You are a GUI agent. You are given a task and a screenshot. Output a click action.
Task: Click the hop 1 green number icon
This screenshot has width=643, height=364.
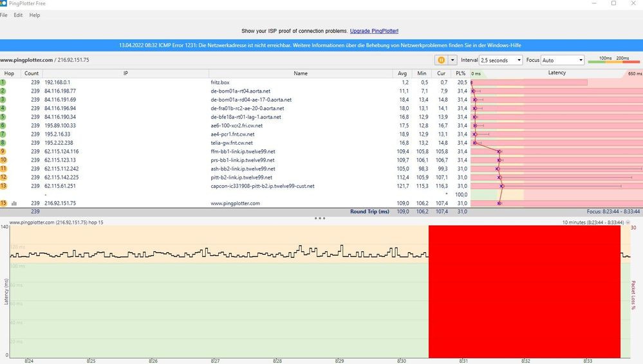point(3,82)
